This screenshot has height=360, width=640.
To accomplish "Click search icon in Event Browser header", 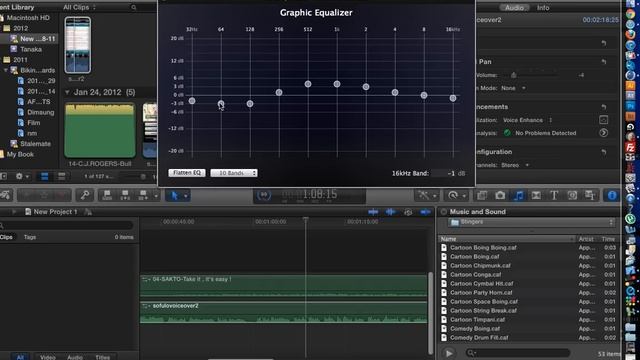I will pos(133,7).
